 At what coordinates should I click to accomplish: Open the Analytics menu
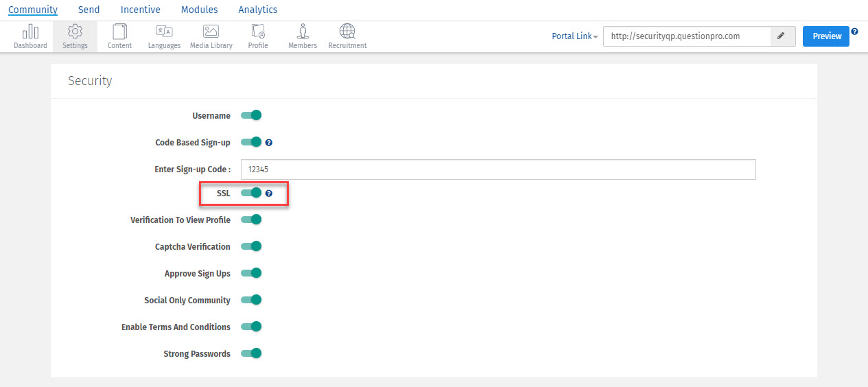pyautogui.click(x=258, y=10)
